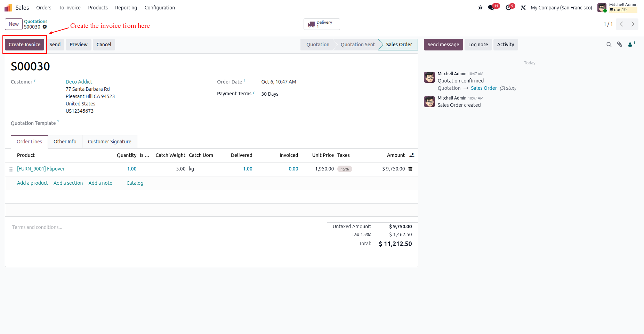Click the catch Uom kg cell

[x=192, y=169]
